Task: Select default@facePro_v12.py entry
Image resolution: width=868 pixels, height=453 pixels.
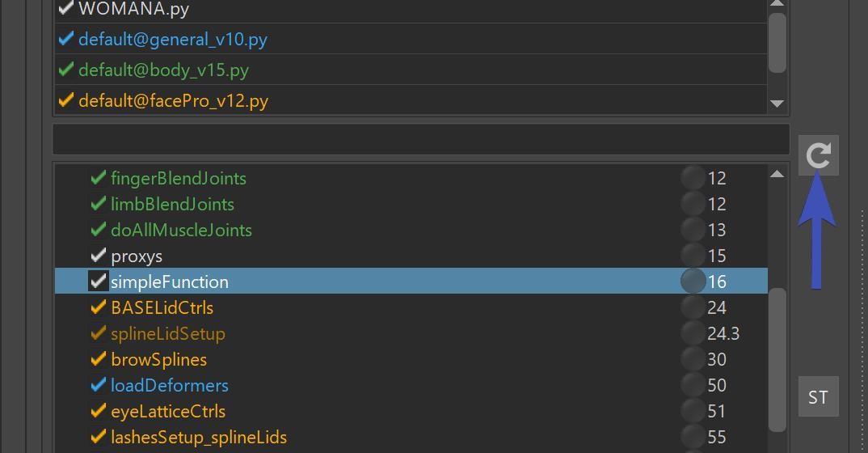Action: click(411, 100)
